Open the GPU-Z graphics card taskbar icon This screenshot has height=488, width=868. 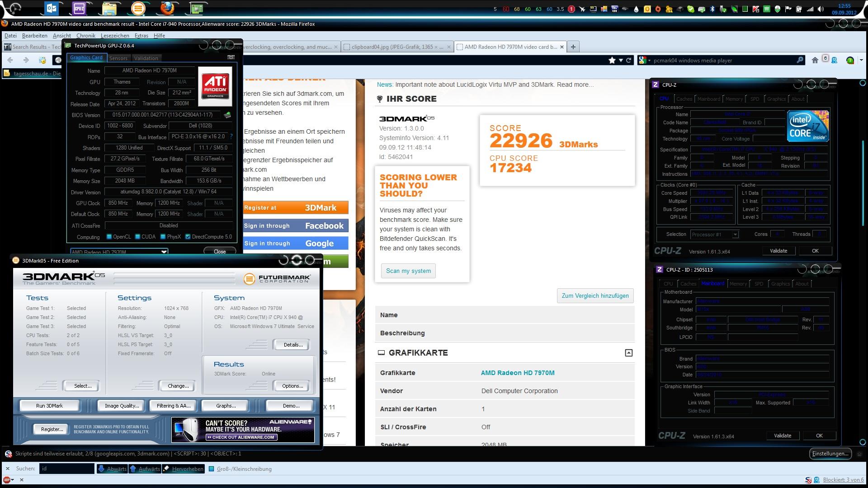pos(197,8)
